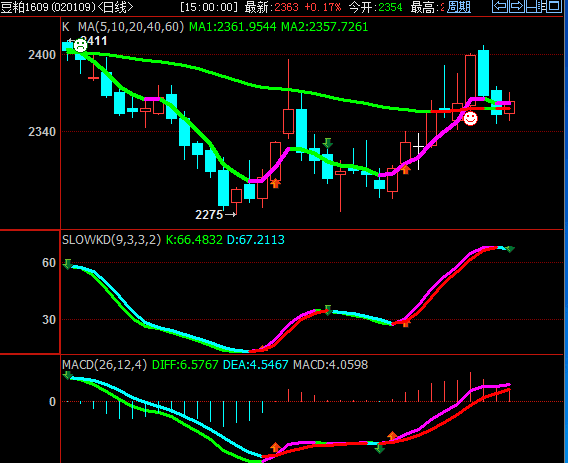Click the list layout icon in header
The image size is (568, 463).
point(542,6)
